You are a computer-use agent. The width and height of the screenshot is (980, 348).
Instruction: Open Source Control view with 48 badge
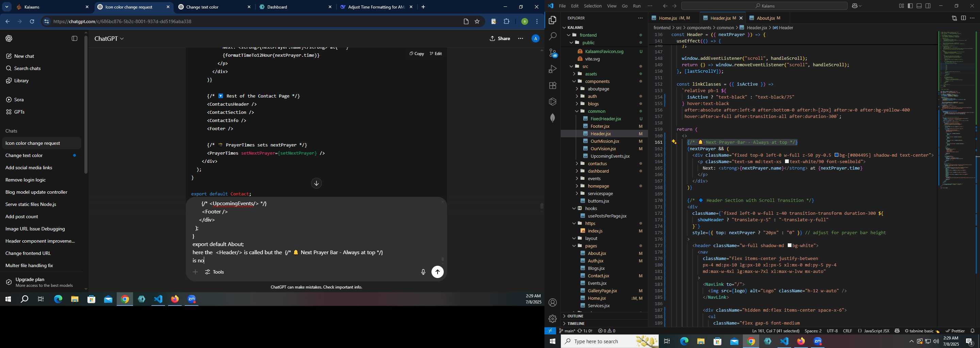point(552,53)
